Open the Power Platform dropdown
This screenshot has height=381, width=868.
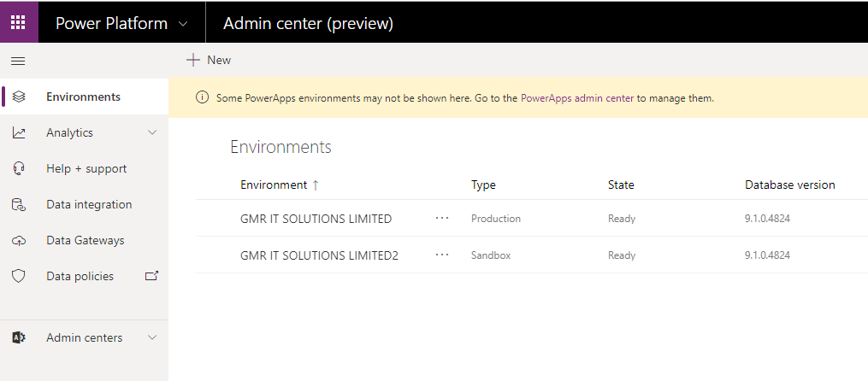[182, 24]
